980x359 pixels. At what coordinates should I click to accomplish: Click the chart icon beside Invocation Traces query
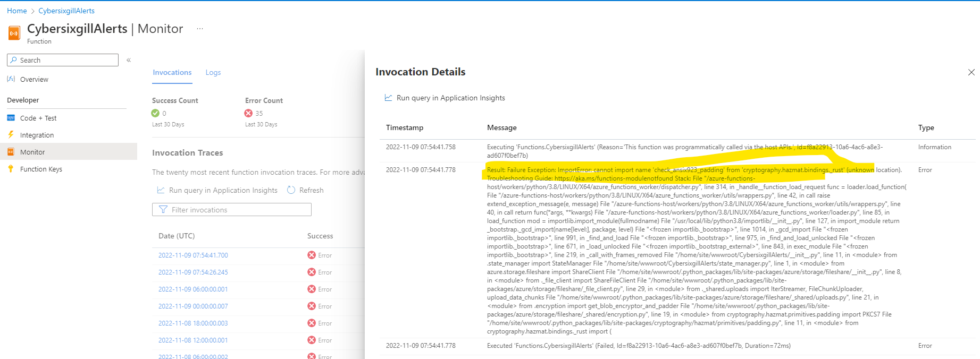pyautogui.click(x=161, y=190)
